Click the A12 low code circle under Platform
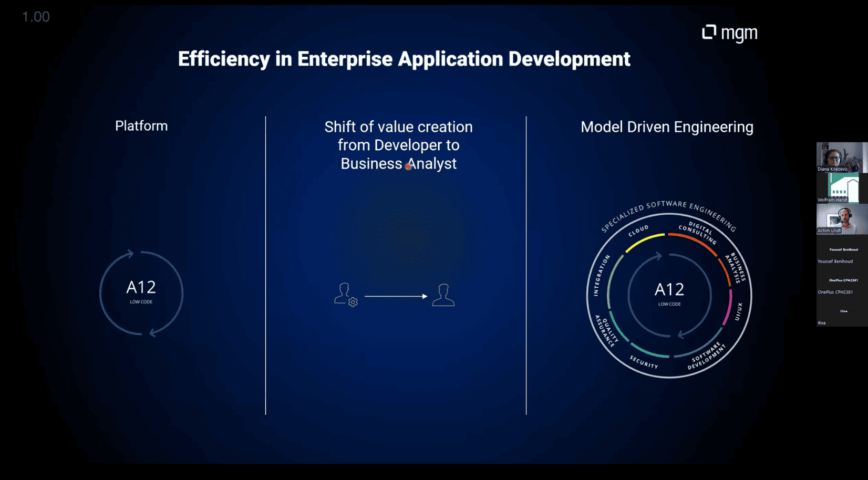Image resolution: width=868 pixels, height=480 pixels. coord(141,293)
